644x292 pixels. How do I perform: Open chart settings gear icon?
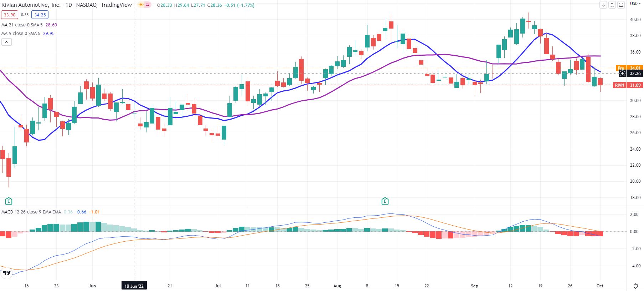pos(635,286)
